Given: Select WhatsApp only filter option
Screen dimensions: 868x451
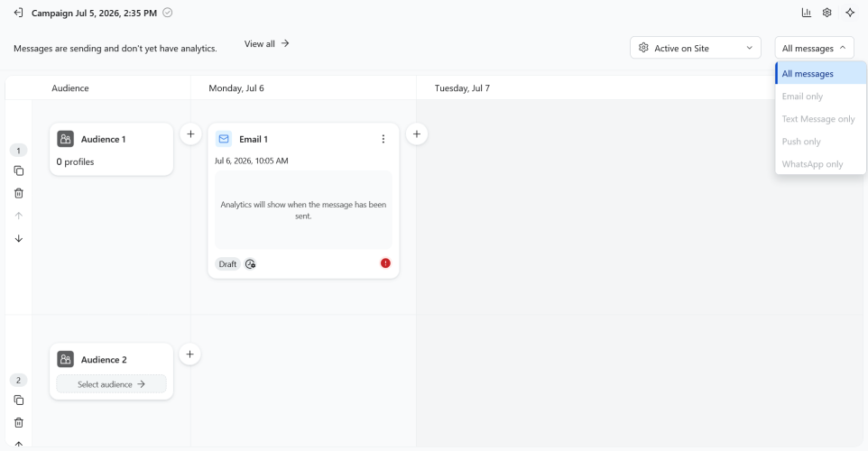Looking at the screenshot, I should coord(821,164).
